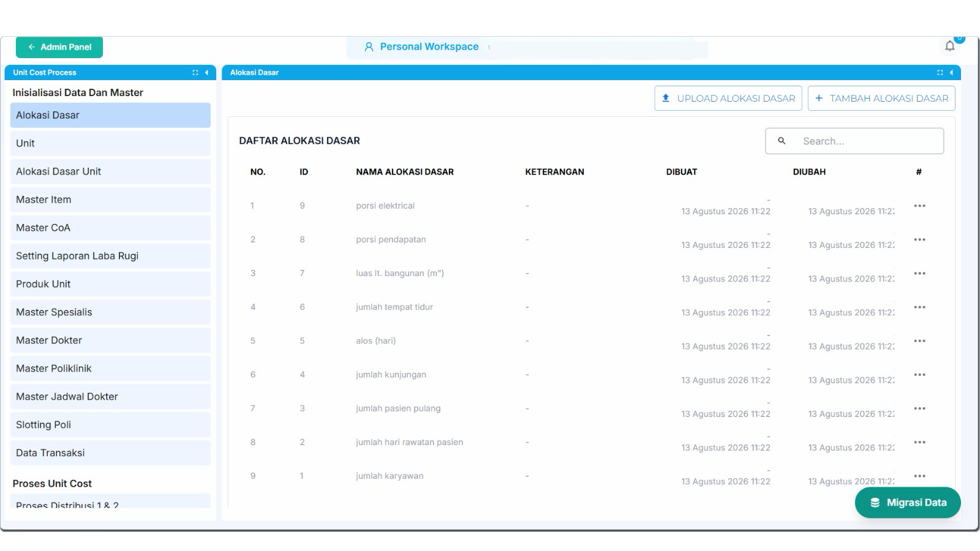
Task: Collapse the Unit Cost Process panel arrow
Action: pyautogui.click(x=206, y=72)
